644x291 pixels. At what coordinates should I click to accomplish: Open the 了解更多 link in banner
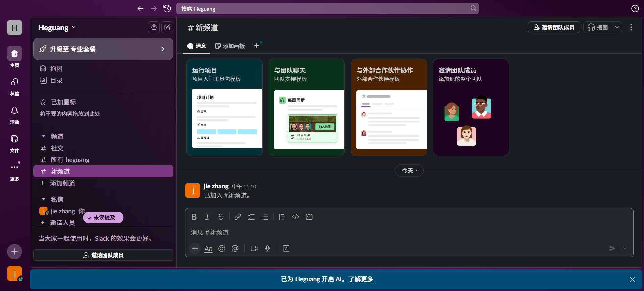[x=361, y=279]
